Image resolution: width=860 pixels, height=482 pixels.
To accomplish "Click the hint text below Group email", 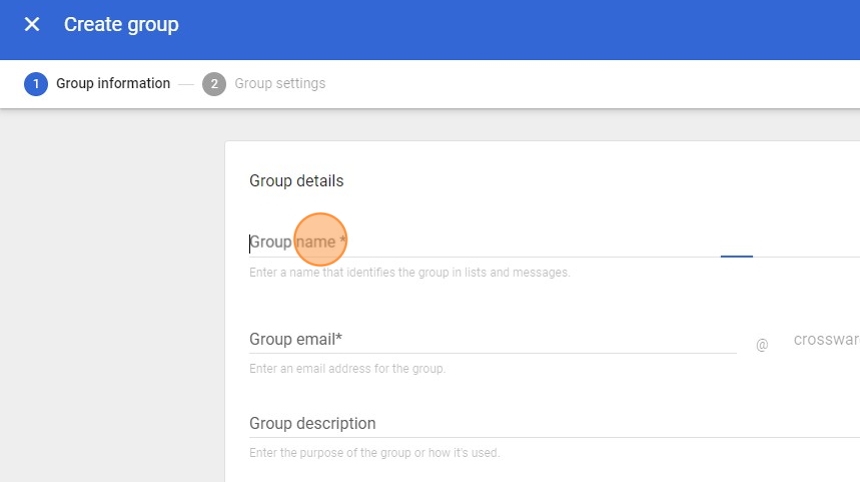I will [347, 369].
